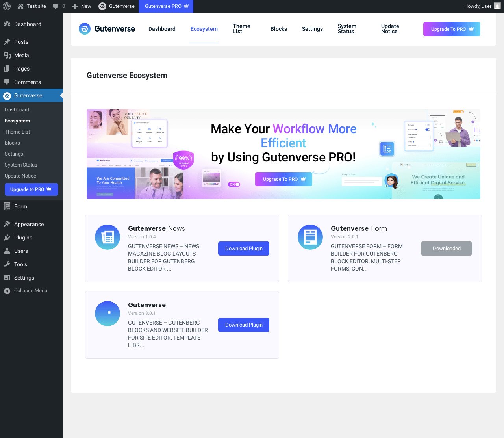The height and width of the screenshot is (438, 504).
Task: Open the New content menu in admin bar
Action: 82,6
